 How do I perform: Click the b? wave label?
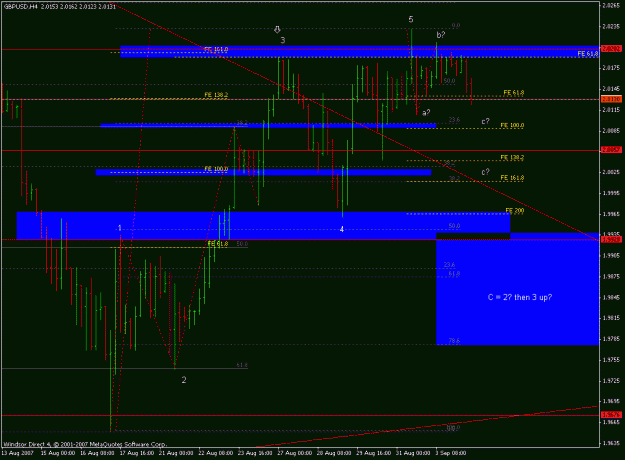pyautogui.click(x=440, y=35)
